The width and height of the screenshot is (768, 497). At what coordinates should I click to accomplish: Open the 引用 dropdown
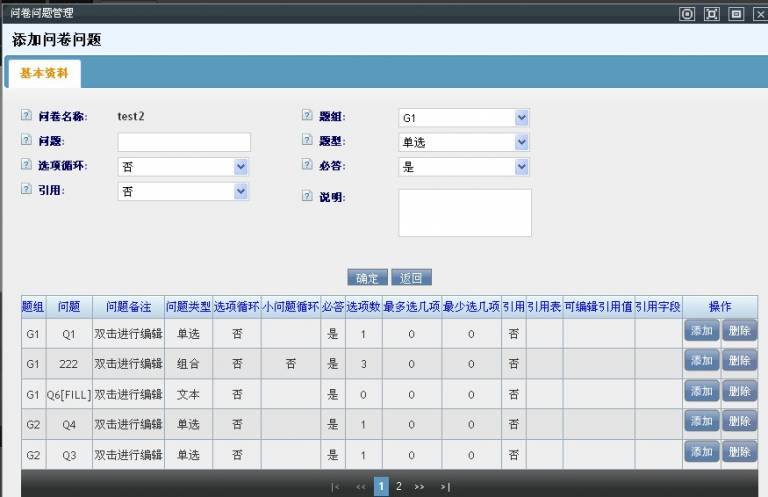click(x=183, y=191)
